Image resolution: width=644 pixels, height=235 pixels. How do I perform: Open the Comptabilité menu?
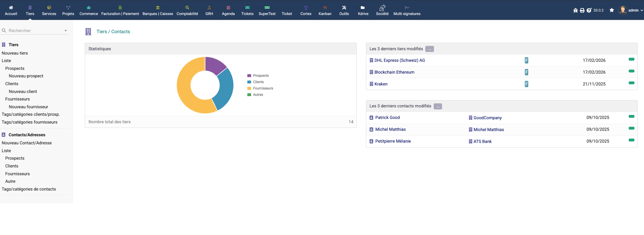187,10
